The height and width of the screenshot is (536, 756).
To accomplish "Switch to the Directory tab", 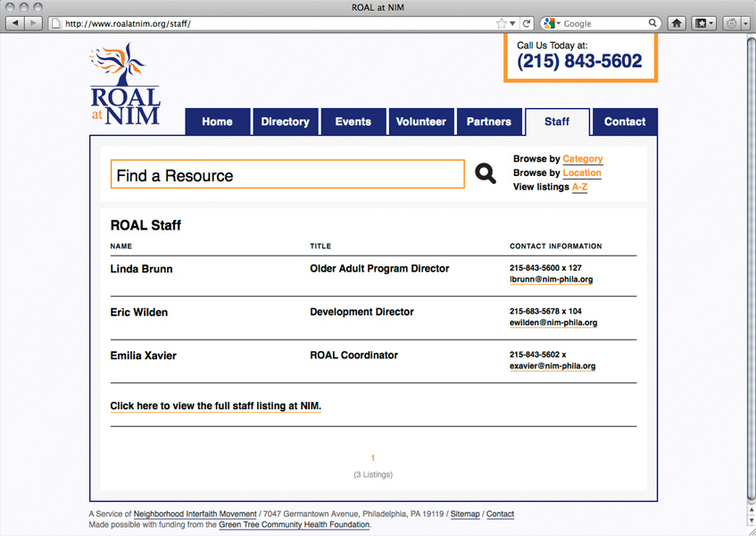I will click(285, 121).
